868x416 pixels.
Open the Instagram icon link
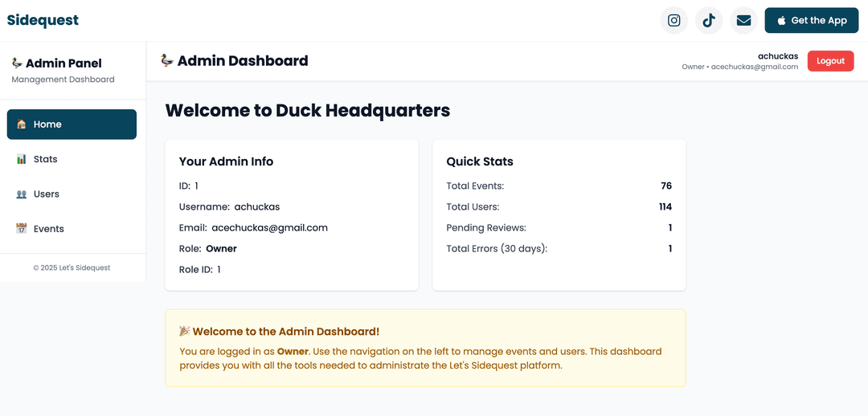(x=674, y=21)
